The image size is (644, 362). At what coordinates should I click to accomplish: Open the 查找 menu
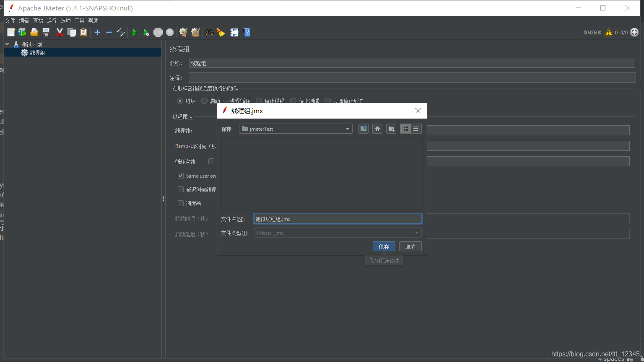(x=38, y=21)
